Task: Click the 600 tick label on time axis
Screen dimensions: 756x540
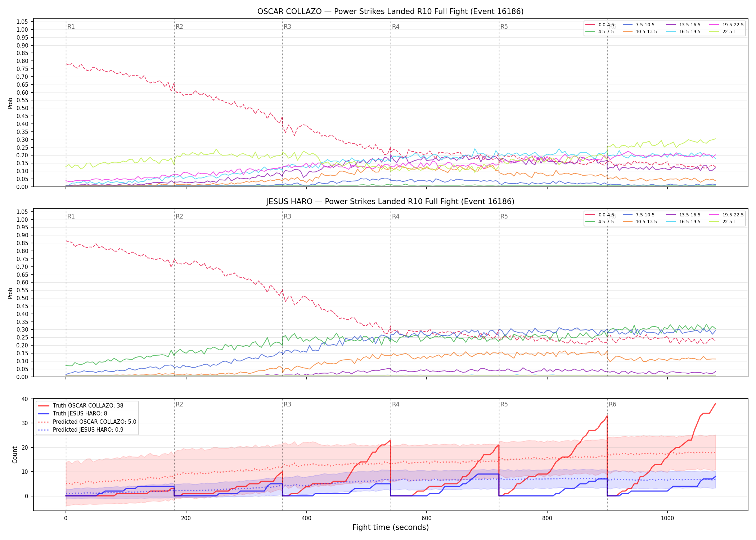Action: coord(427,518)
